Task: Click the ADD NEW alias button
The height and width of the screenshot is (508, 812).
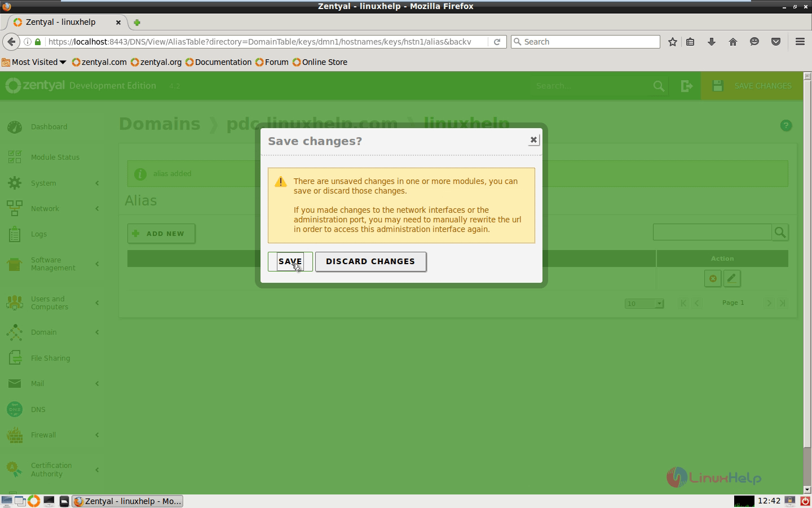Action: pyautogui.click(x=161, y=233)
